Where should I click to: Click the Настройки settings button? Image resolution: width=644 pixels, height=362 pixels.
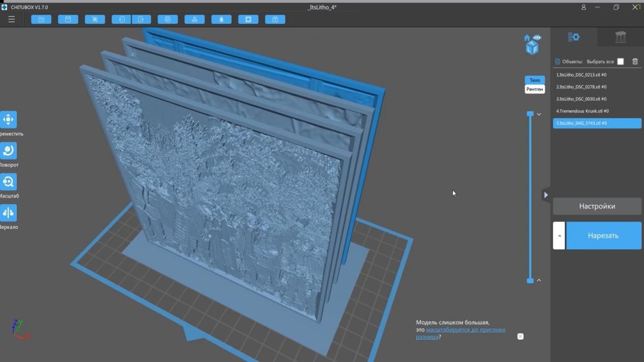click(x=597, y=206)
